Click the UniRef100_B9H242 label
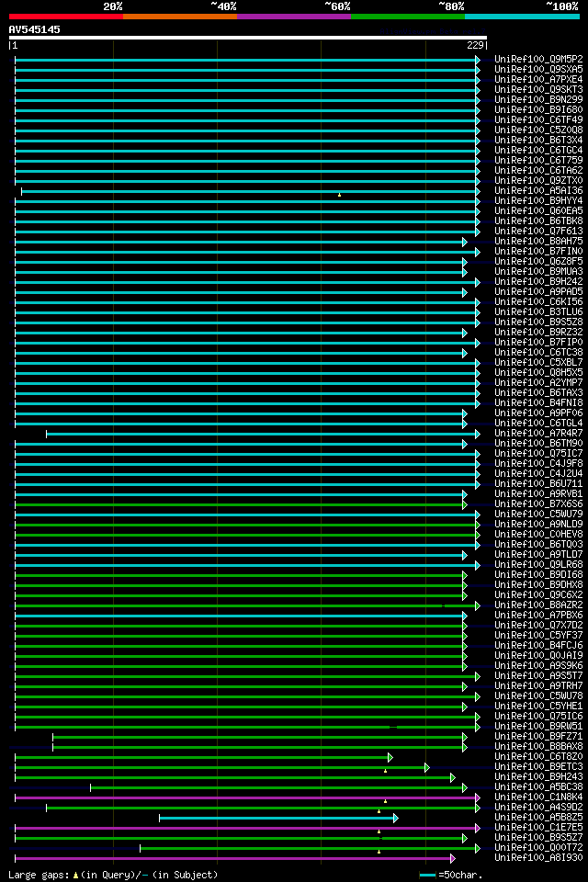 click(x=538, y=282)
